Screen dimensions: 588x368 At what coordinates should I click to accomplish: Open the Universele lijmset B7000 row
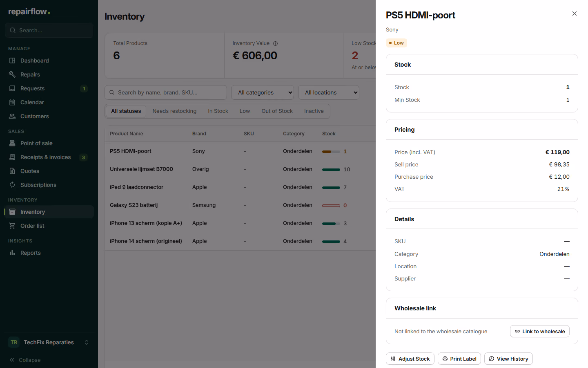point(240,169)
